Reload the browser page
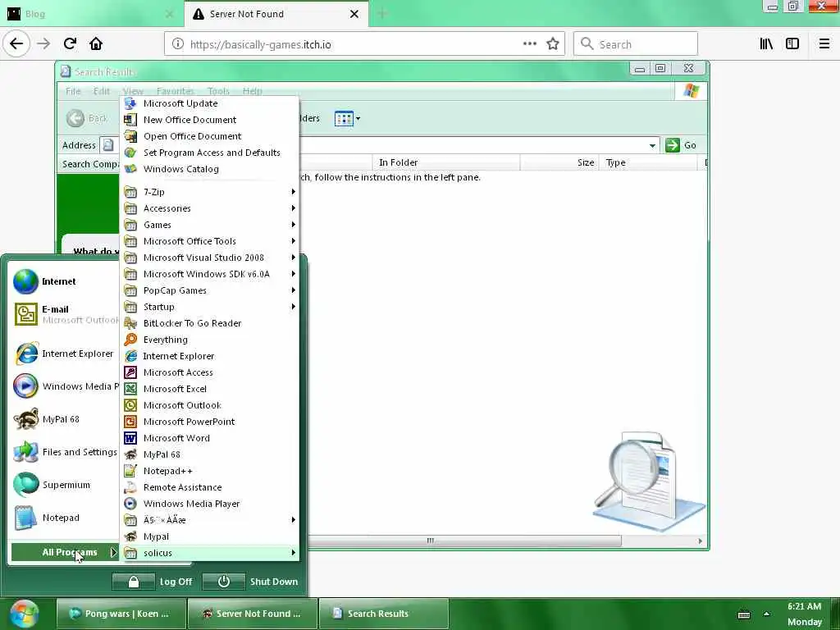Viewport: 840px width, 630px height. click(x=70, y=44)
